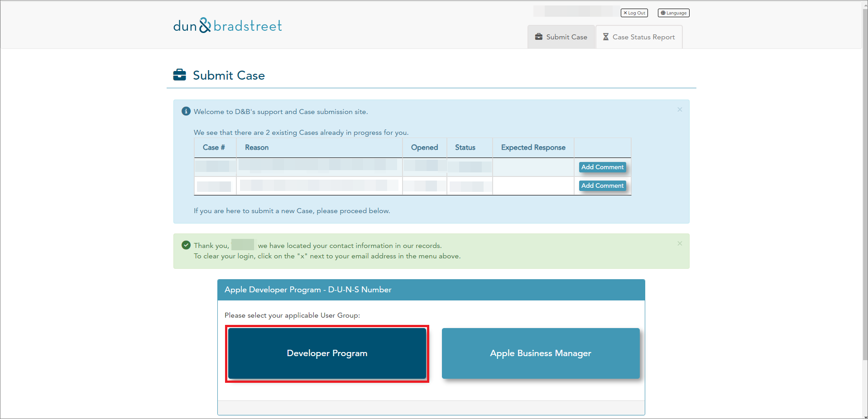Viewport: 868px width, 419px height.
Task: Click "Please select your applicable User Group" text
Action: (292, 315)
